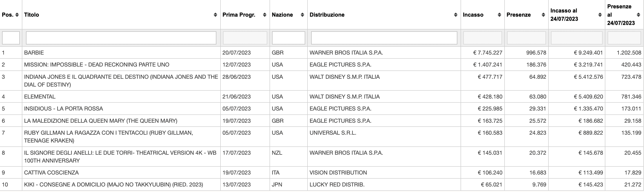The image size is (644, 192).
Task: Focus the Nazione filter field
Action: click(288, 38)
